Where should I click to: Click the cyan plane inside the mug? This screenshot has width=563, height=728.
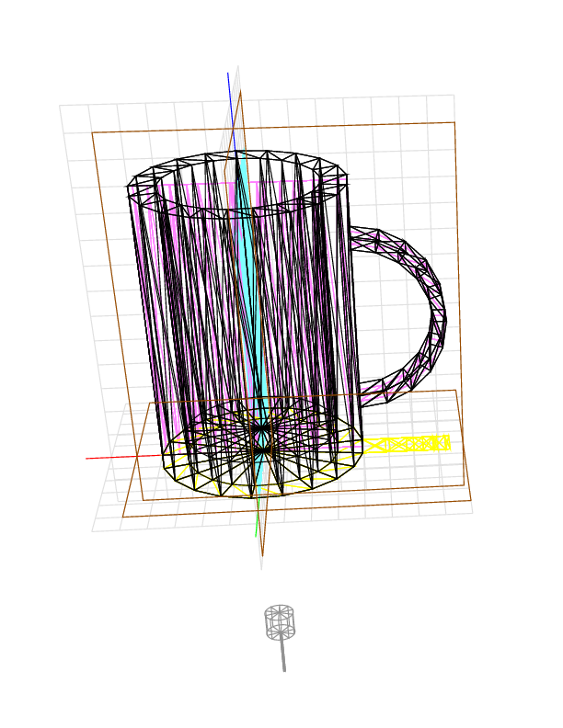250,276
